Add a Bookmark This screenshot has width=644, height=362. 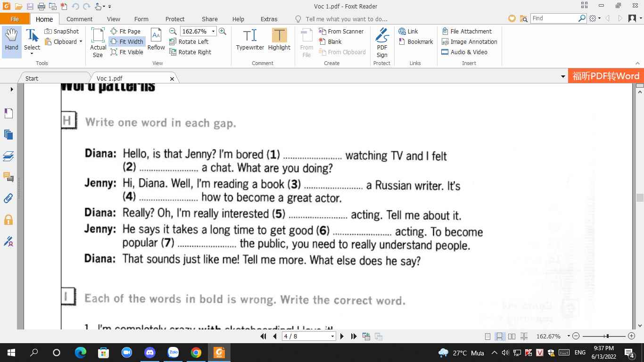[x=416, y=41]
